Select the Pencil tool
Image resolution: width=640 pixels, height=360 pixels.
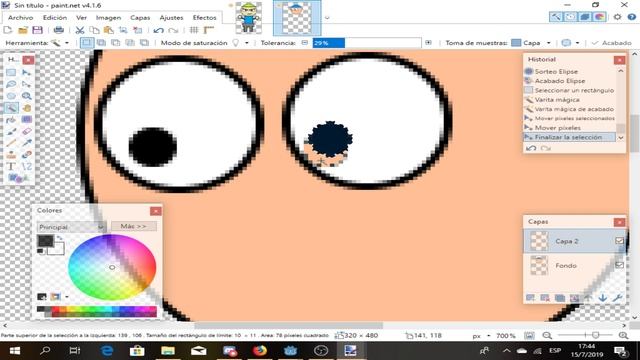(11, 143)
